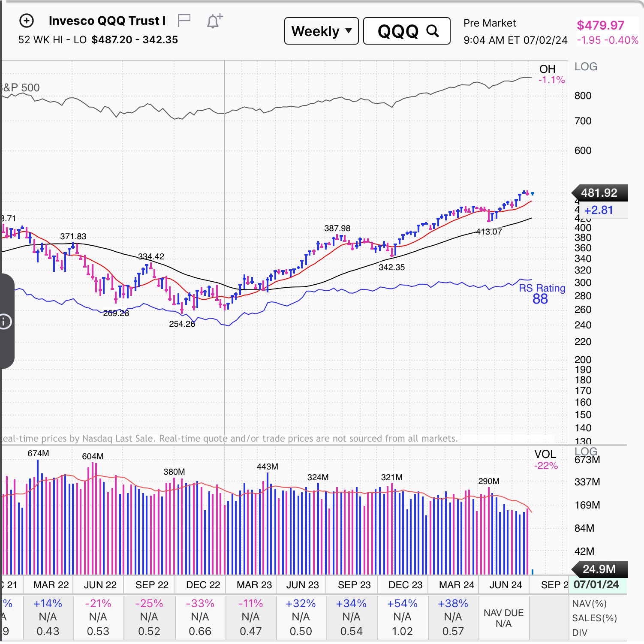
Task: Click the DEC 22 quarter label
Action: coord(203,585)
